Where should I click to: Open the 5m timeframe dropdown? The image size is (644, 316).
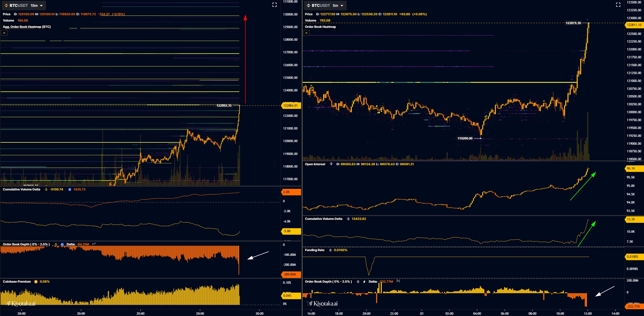[x=342, y=6]
